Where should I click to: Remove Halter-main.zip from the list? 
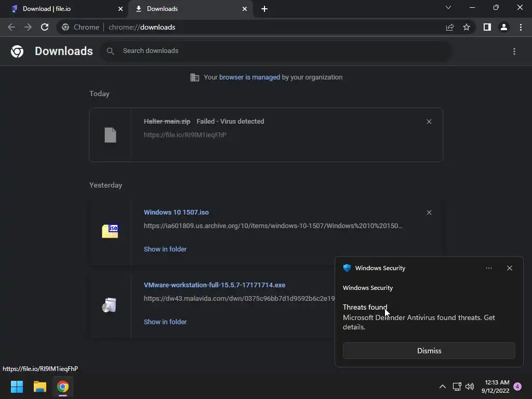pyautogui.click(x=429, y=122)
